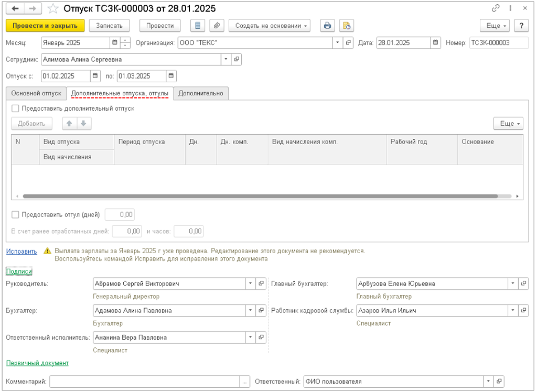
Task: Open the Сотрудник record with open icon
Action: point(237,60)
